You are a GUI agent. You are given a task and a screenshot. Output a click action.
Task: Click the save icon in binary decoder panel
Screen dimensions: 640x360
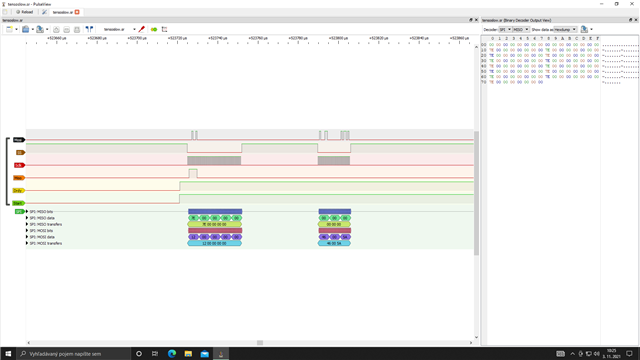[x=584, y=29]
